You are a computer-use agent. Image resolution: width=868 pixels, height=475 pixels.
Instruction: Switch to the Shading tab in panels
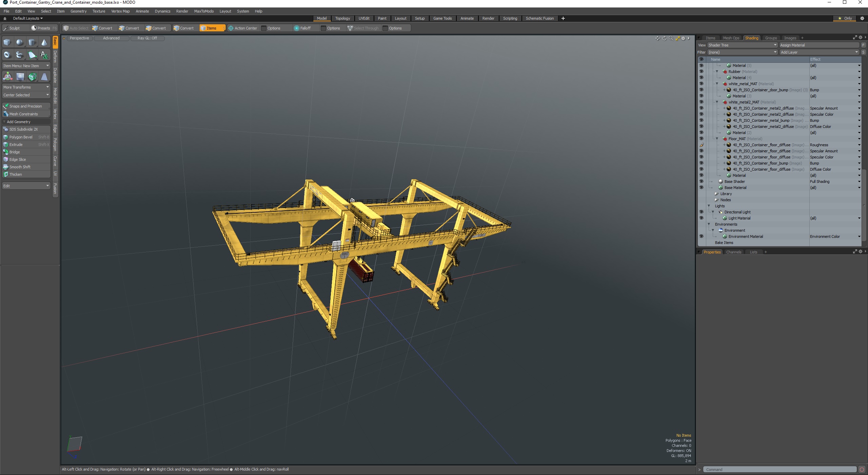point(752,37)
